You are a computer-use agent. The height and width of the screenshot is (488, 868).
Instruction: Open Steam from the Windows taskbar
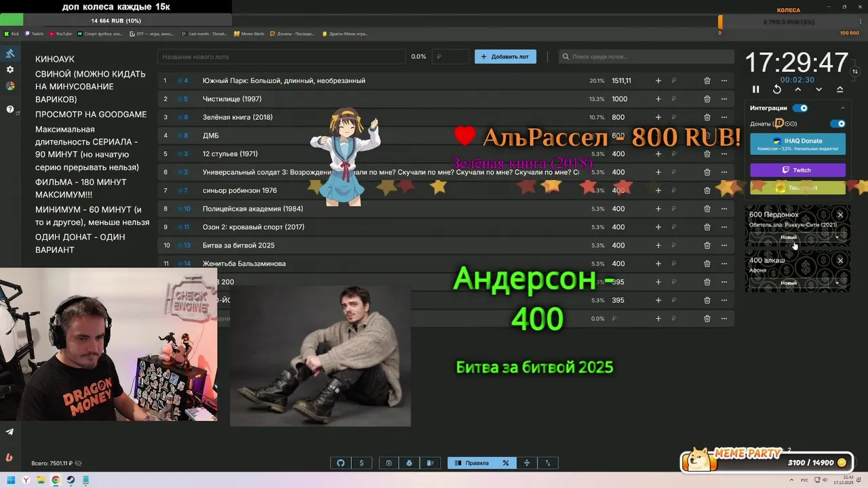click(70, 480)
